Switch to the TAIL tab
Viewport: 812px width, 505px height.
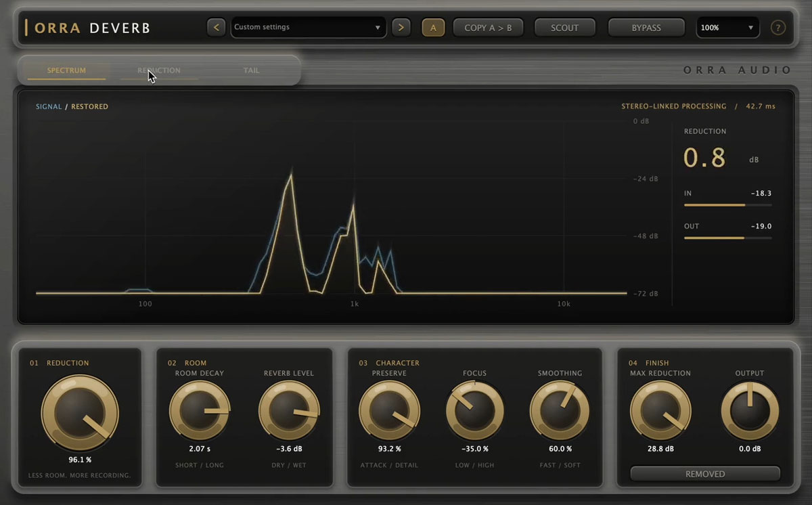click(x=251, y=70)
